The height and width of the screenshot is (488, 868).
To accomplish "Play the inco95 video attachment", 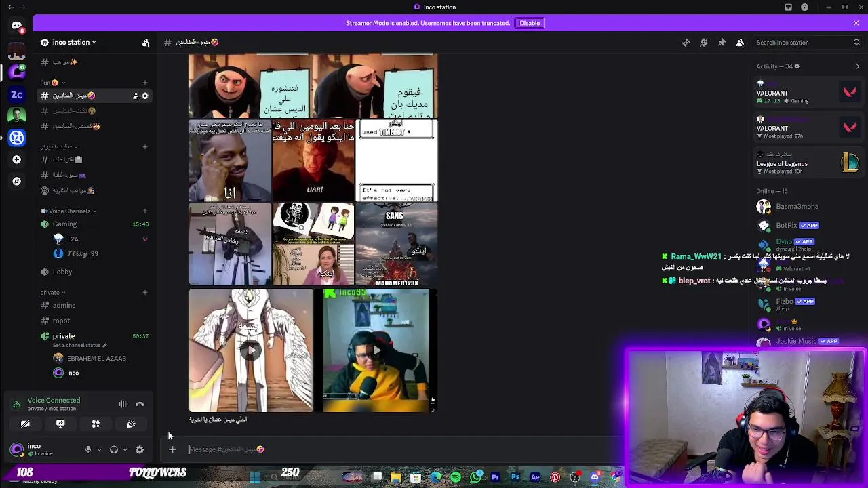I will click(376, 350).
